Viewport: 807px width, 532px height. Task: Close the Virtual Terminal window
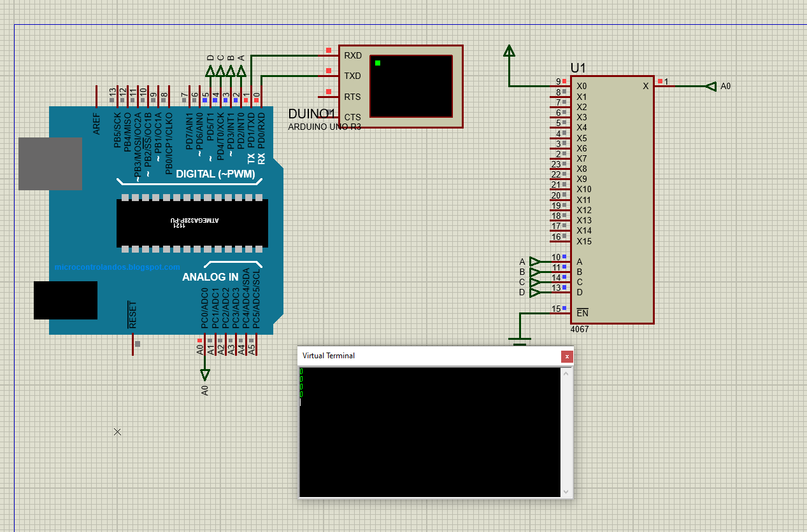[566, 356]
